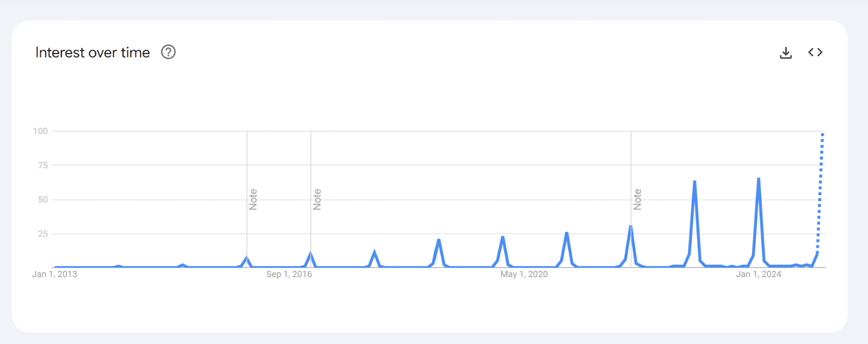Open the embed code option
The width and height of the screenshot is (868, 344).
815,53
